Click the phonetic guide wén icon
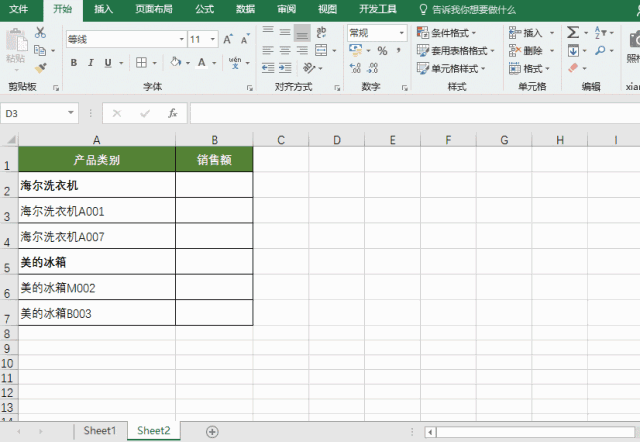This screenshot has height=442, width=640. coord(235,62)
